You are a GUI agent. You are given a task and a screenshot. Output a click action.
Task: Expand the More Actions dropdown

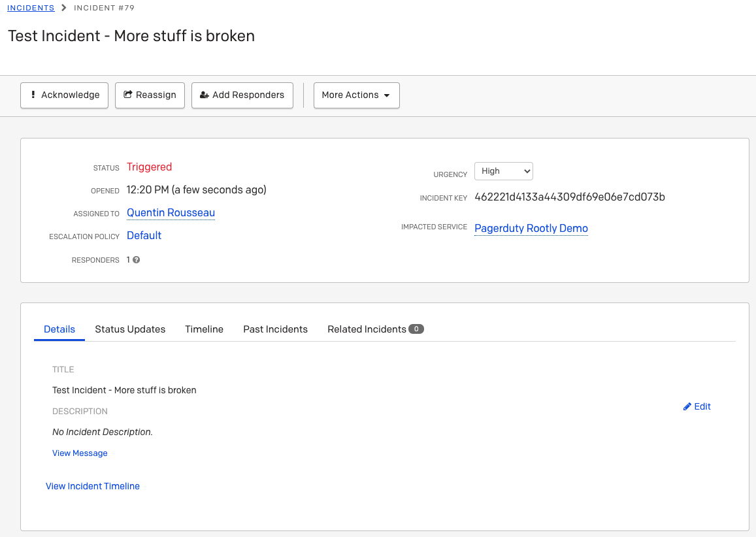pos(356,95)
